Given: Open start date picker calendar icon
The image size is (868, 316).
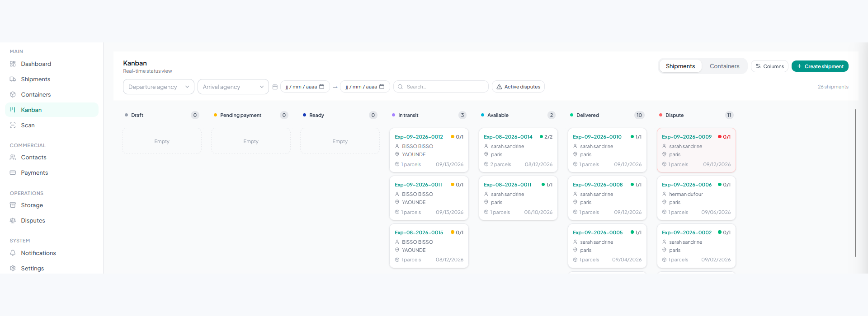Looking at the screenshot, I should point(322,87).
